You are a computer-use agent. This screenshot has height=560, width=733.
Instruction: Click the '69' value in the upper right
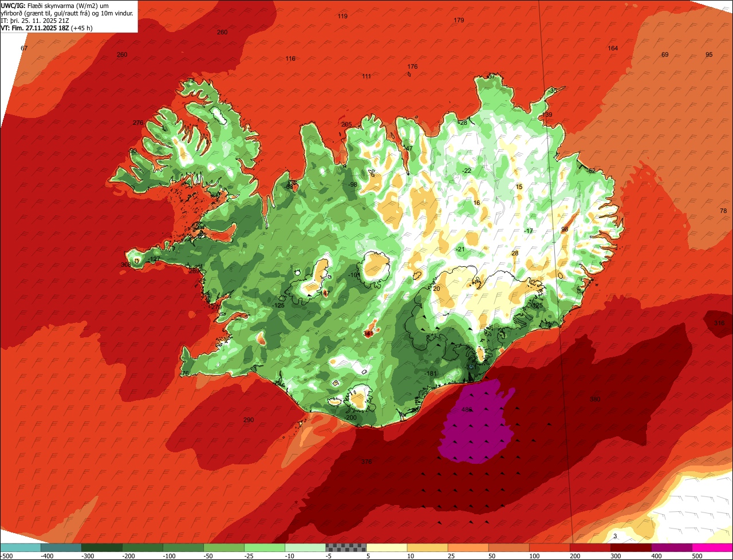pos(665,54)
